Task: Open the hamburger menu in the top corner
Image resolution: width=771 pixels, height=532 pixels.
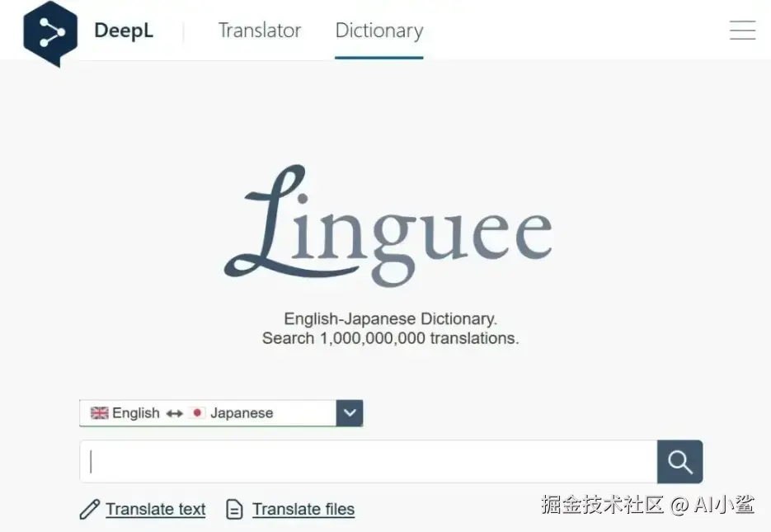Action: pyautogui.click(x=741, y=30)
